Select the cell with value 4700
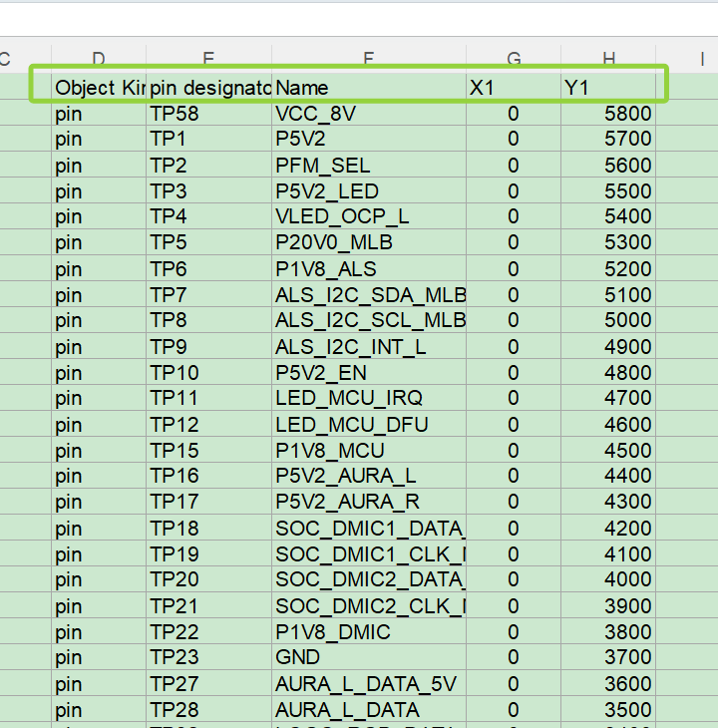This screenshot has width=718, height=728. coord(608,398)
